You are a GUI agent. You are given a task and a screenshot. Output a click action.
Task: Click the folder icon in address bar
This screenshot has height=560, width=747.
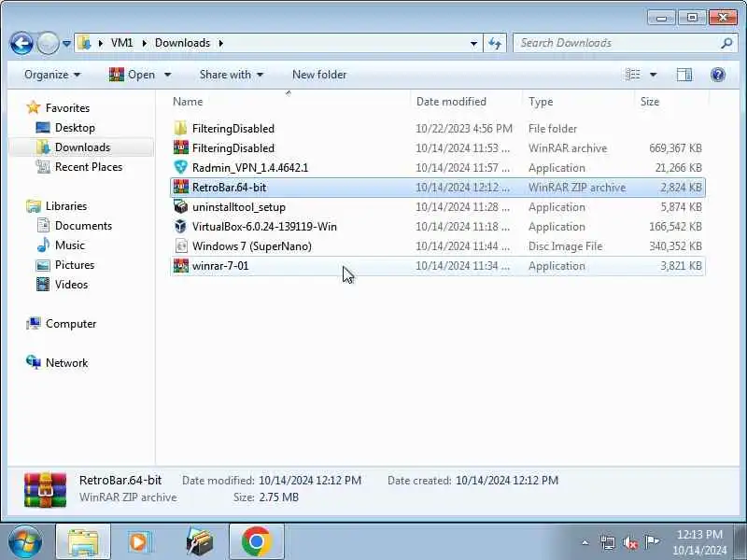coord(84,43)
